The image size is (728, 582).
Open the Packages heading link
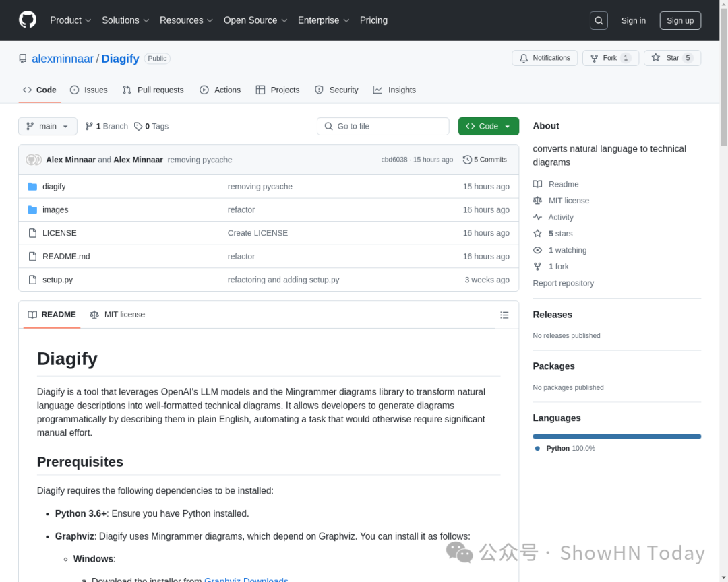553,366
